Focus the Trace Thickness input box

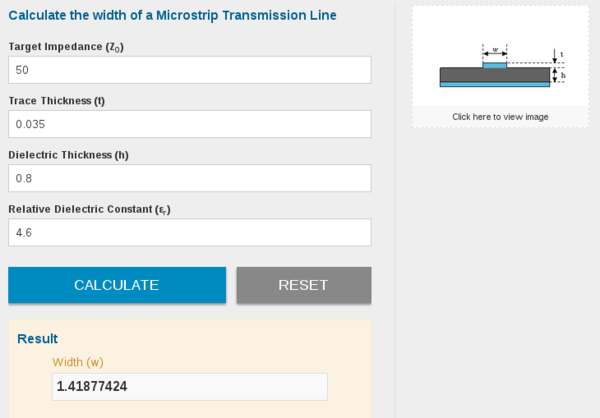189,124
